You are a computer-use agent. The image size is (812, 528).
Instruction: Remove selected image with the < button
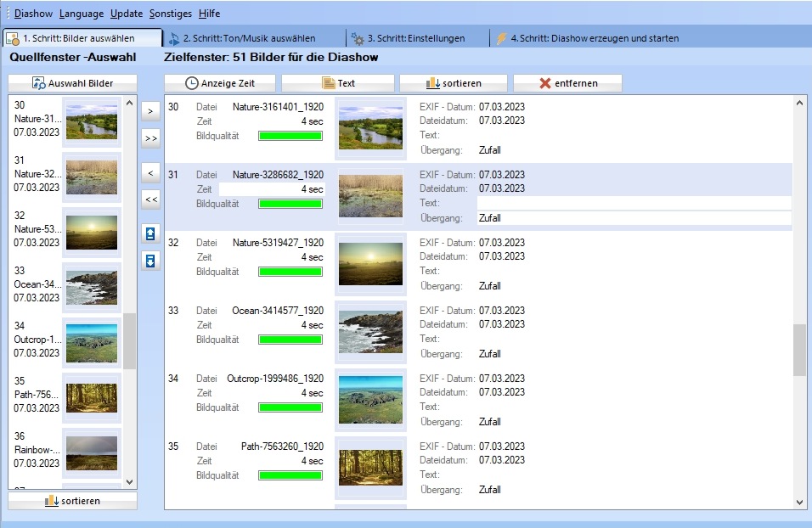point(149,172)
